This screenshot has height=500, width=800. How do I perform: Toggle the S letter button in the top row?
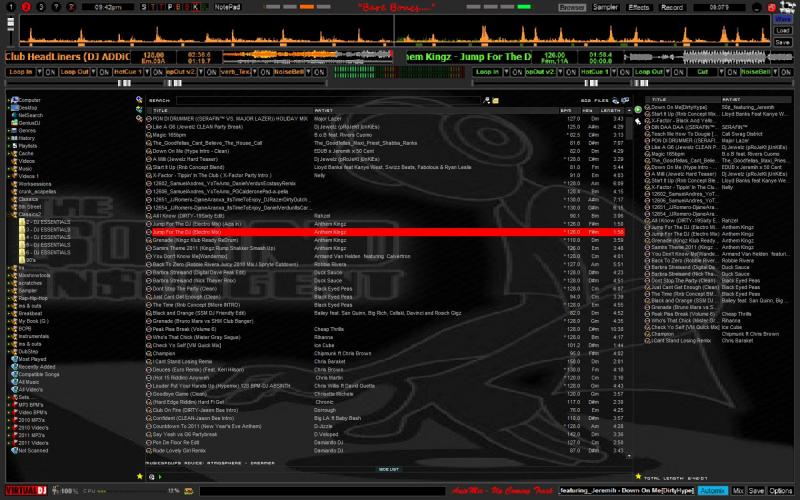coord(144,7)
